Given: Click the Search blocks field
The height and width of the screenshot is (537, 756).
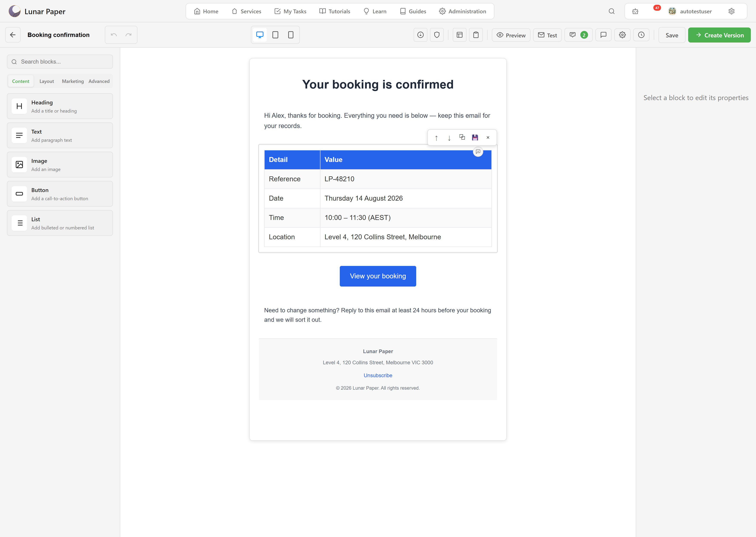Looking at the screenshot, I should tap(60, 62).
